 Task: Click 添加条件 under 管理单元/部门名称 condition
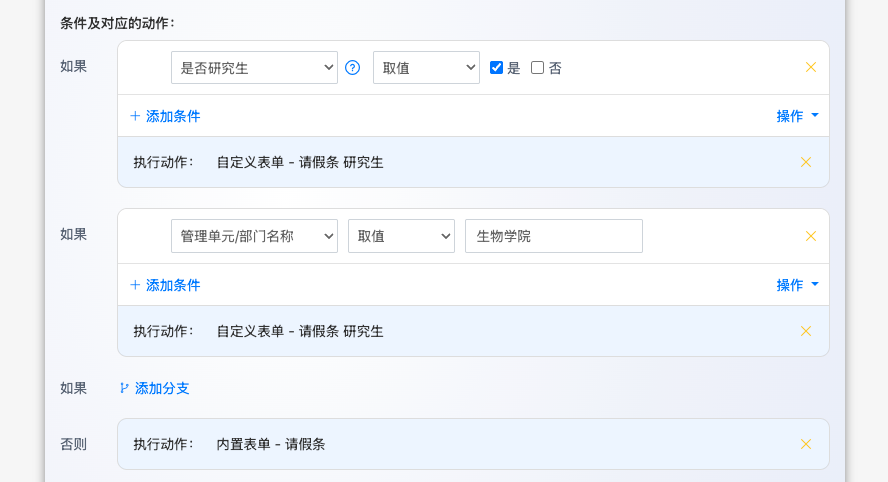(x=165, y=285)
